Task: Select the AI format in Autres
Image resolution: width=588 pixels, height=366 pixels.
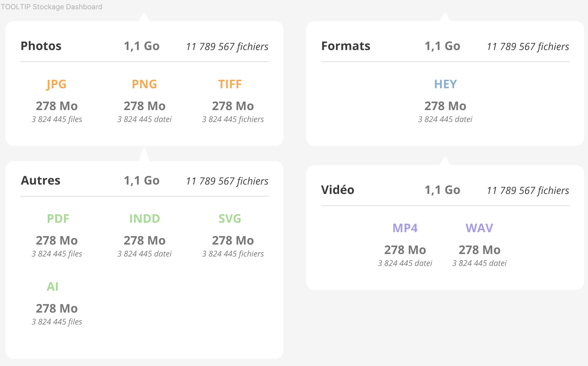Action: coord(53,286)
